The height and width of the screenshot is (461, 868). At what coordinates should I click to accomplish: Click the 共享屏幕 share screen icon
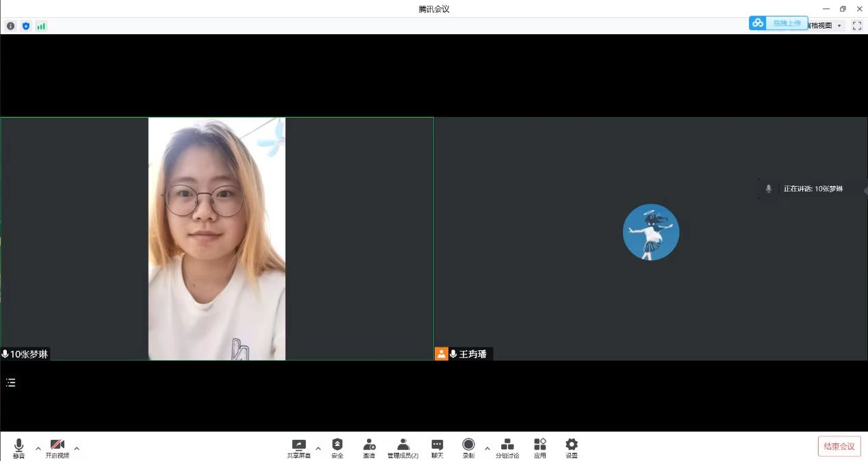click(298, 448)
